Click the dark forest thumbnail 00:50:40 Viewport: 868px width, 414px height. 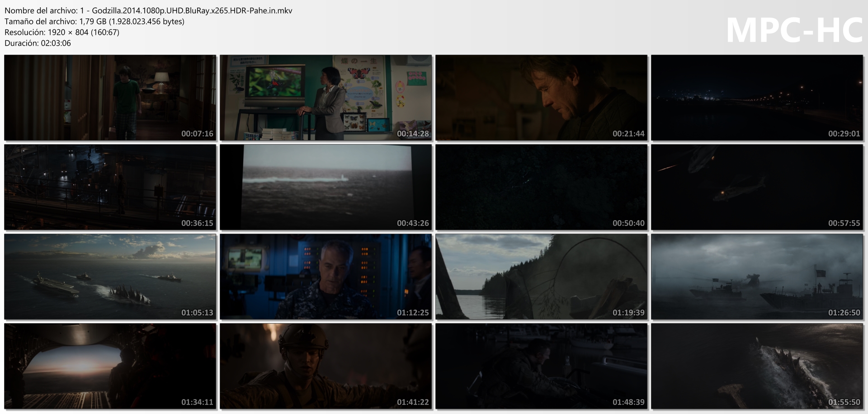click(542, 187)
